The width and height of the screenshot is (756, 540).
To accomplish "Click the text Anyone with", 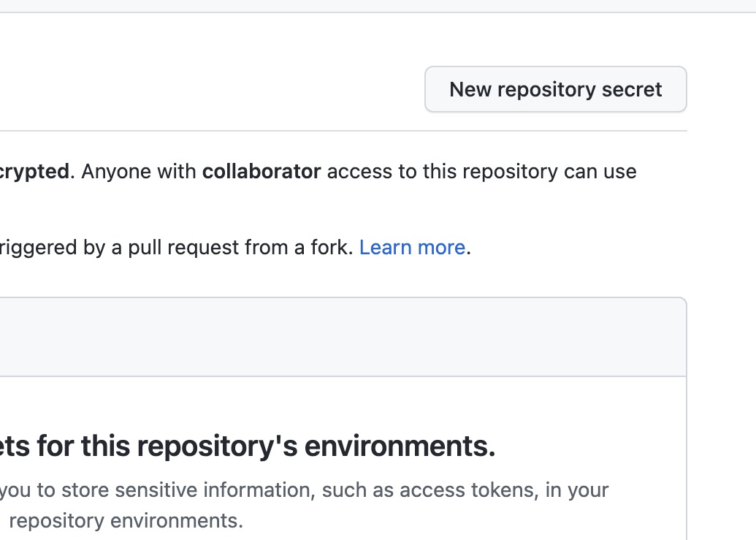I will 139,172.
